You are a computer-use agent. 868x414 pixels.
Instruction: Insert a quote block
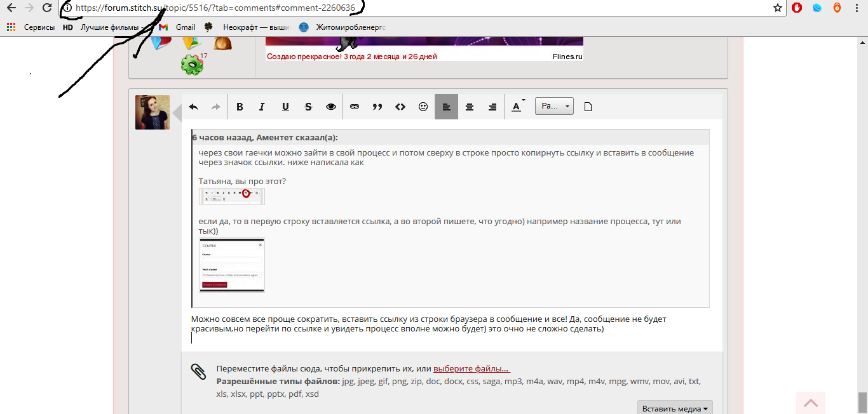[x=377, y=107]
